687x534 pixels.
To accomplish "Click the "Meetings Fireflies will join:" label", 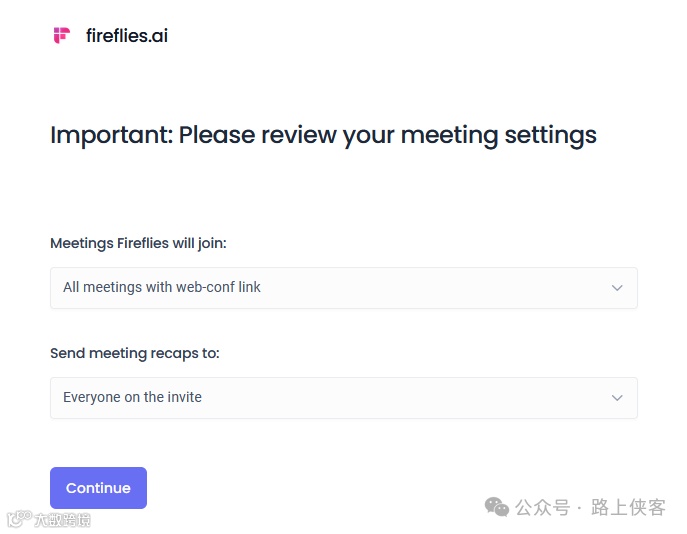I will tap(145, 243).
